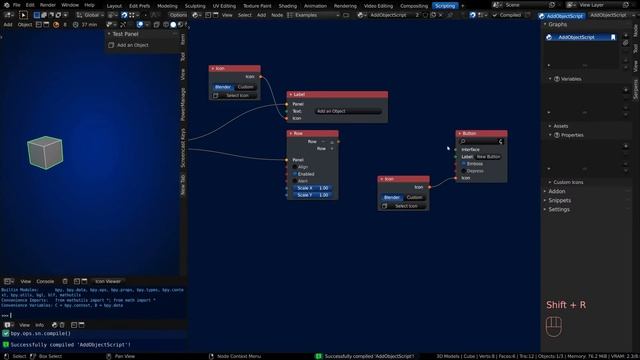This screenshot has width=640, height=360.
Task: Click the Blender logo menu icon
Action: 7,5
